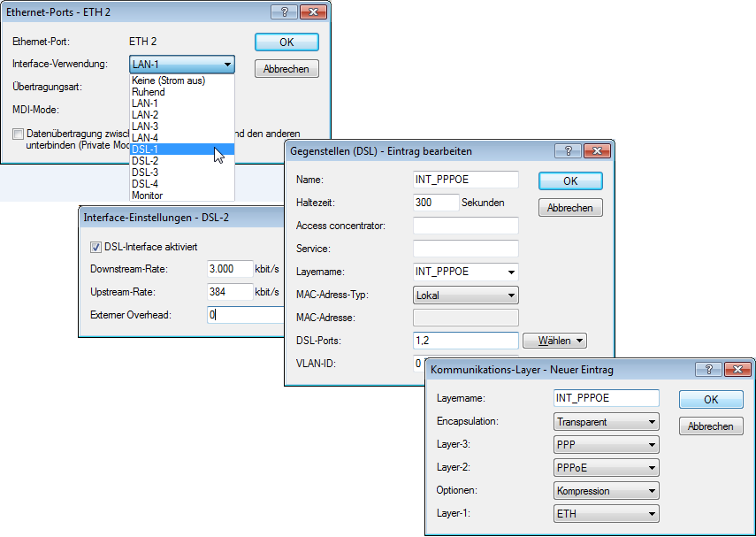Click OK in Kommunikations-Layer dialog
The height and width of the screenshot is (537, 756).
pyautogui.click(x=711, y=400)
